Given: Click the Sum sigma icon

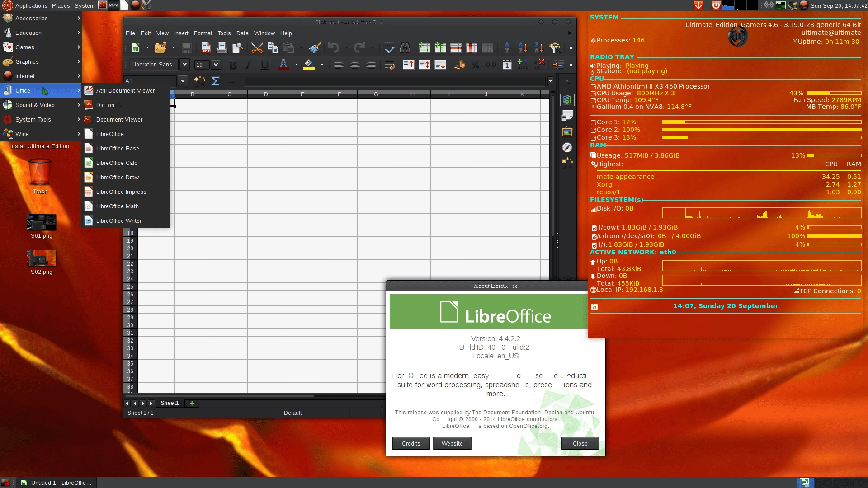Looking at the screenshot, I should (216, 81).
